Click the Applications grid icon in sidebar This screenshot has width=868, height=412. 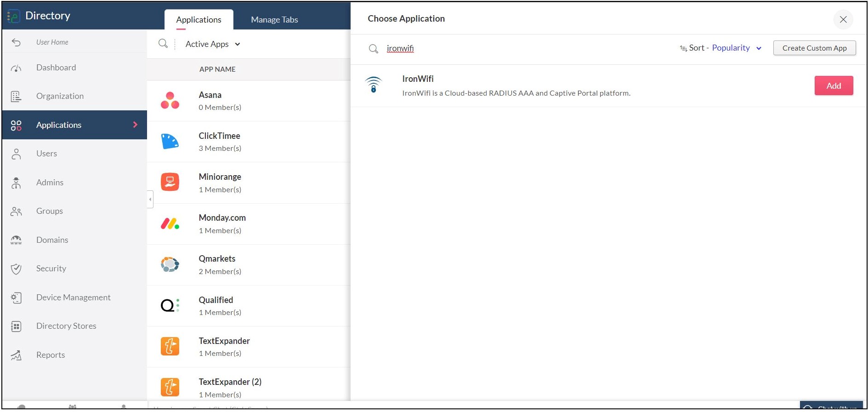(x=16, y=125)
